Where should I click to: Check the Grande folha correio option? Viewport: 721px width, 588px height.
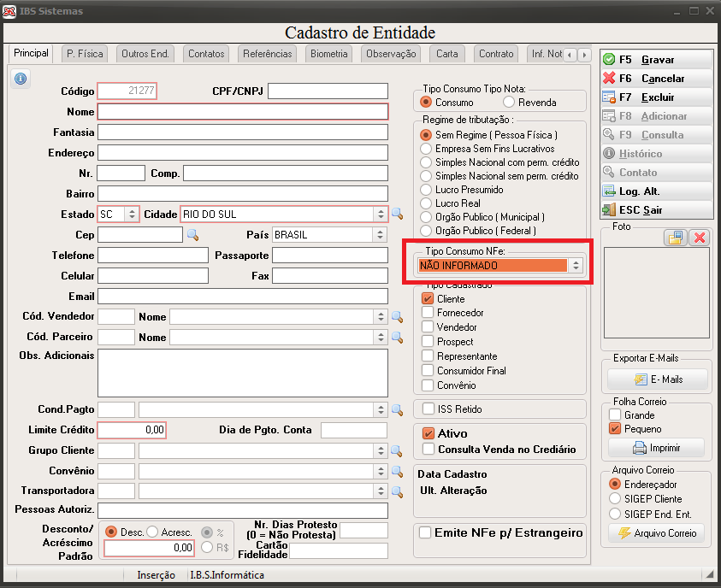click(615, 415)
